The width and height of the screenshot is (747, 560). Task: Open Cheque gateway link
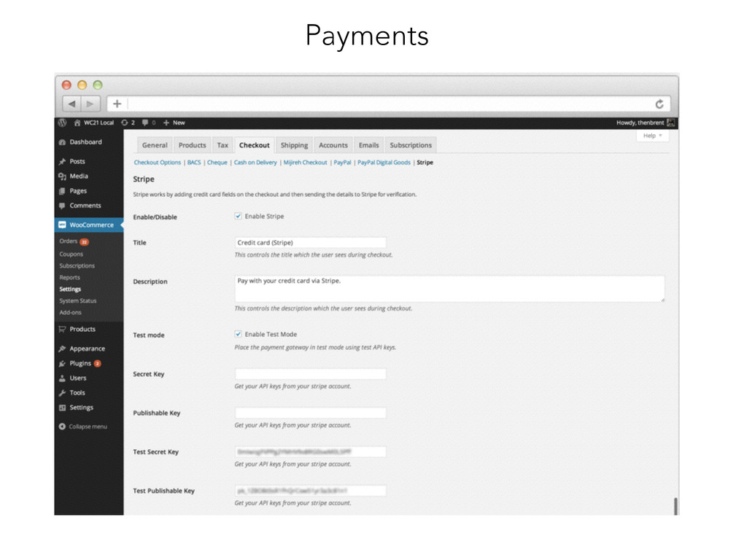click(217, 163)
